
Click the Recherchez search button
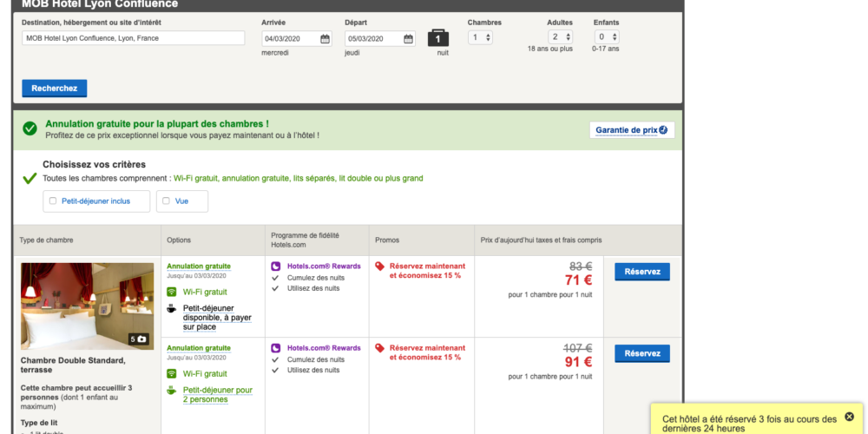(55, 89)
